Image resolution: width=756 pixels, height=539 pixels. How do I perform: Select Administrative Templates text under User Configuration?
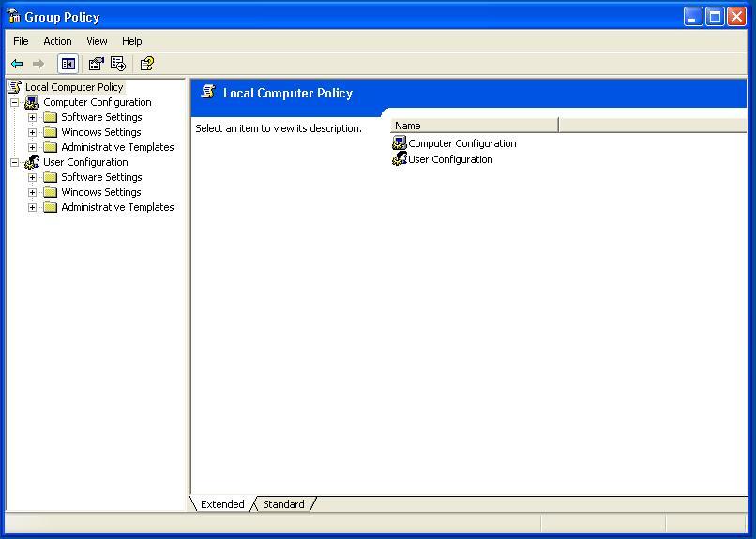(117, 206)
